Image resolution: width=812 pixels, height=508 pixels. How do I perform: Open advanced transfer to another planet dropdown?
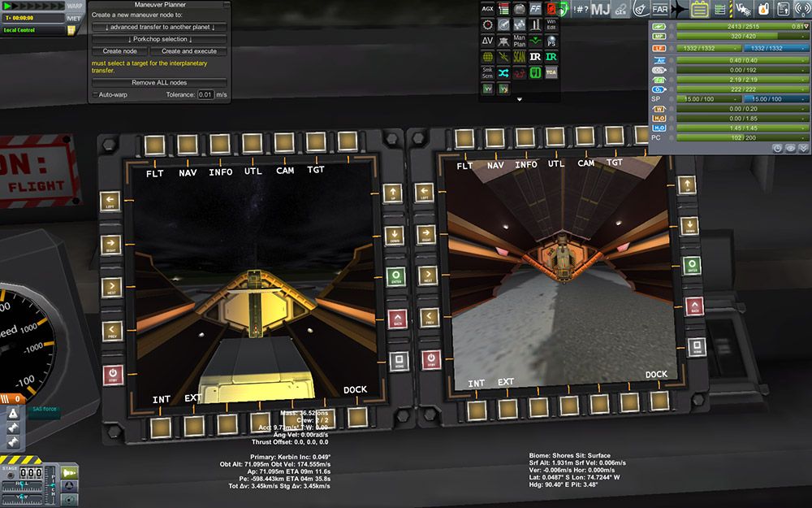coord(159,27)
